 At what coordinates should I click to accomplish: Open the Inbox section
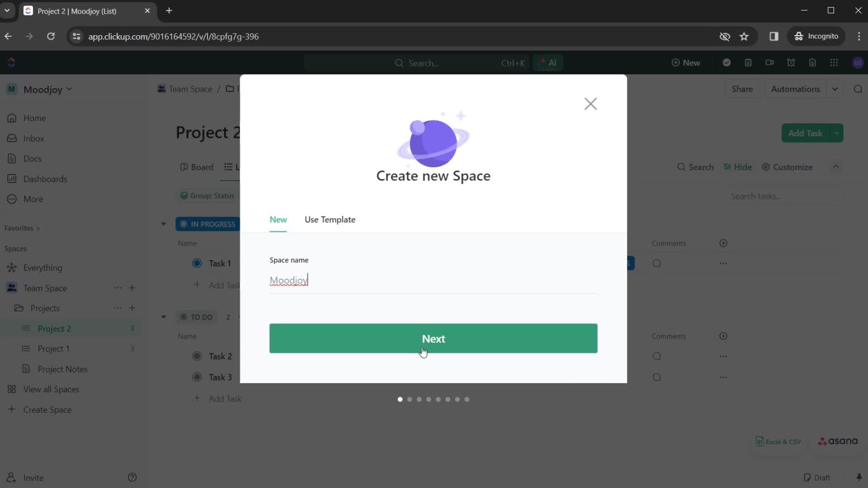(34, 138)
